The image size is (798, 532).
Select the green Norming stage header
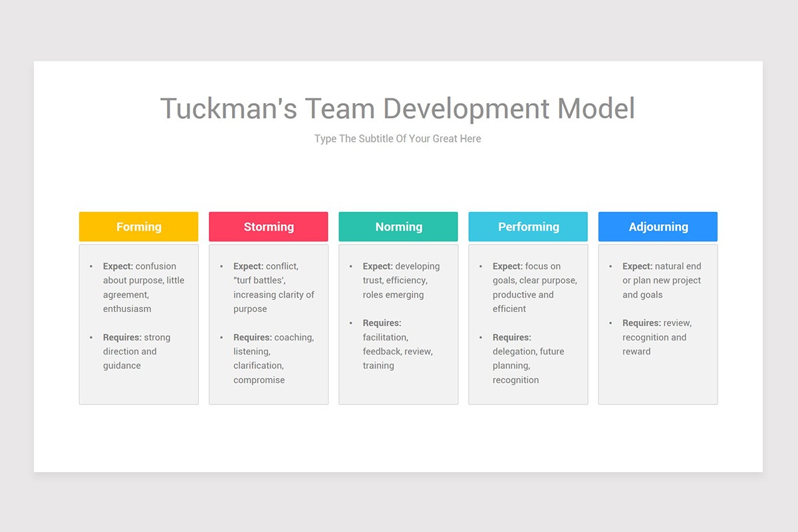[x=398, y=226]
